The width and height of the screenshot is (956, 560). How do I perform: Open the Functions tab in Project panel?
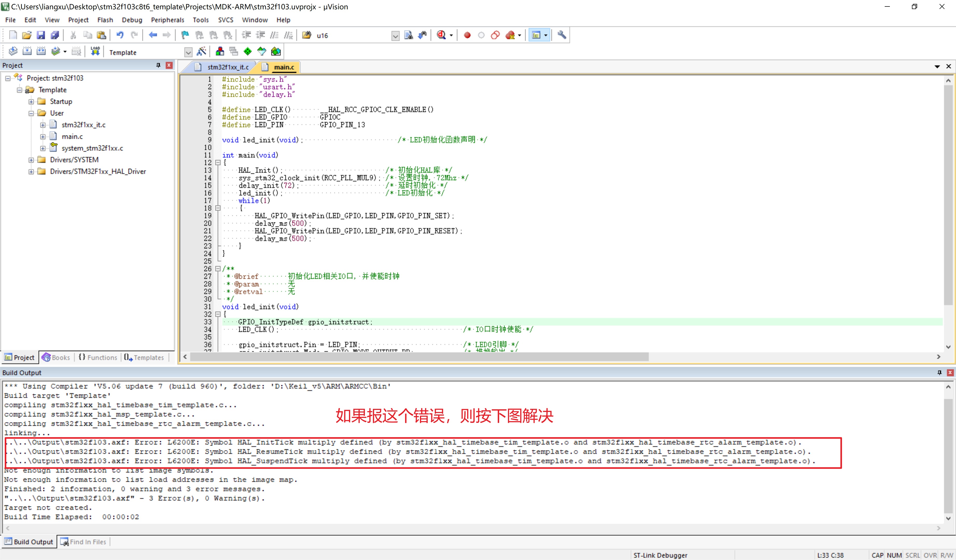98,358
